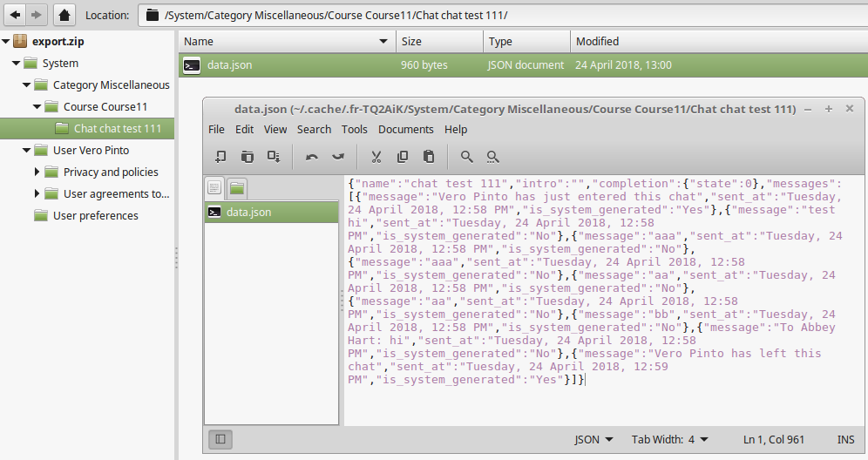Viewport: 868px width, 460px height.
Task: Click the Open file toolbar icon
Action: [x=247, y=157]
